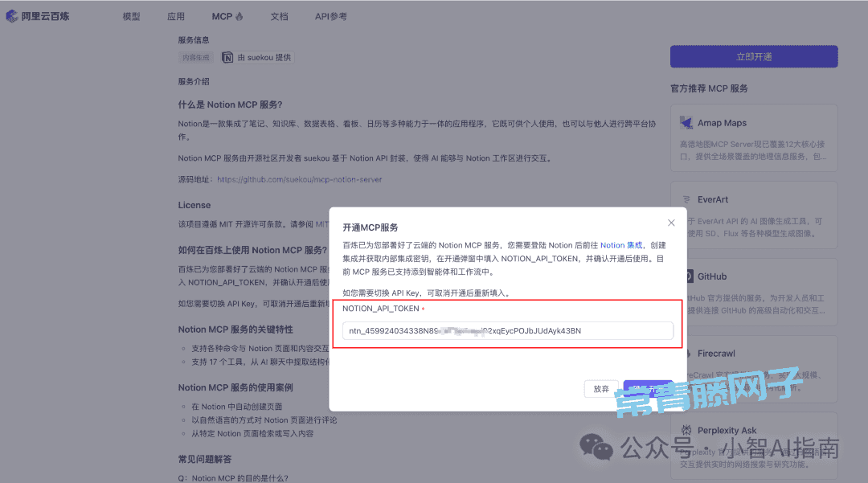The height and width of the screenshot is (483, 868).
Task: Click the 阿里云百炼 logo icon
Action: (11, 16)
